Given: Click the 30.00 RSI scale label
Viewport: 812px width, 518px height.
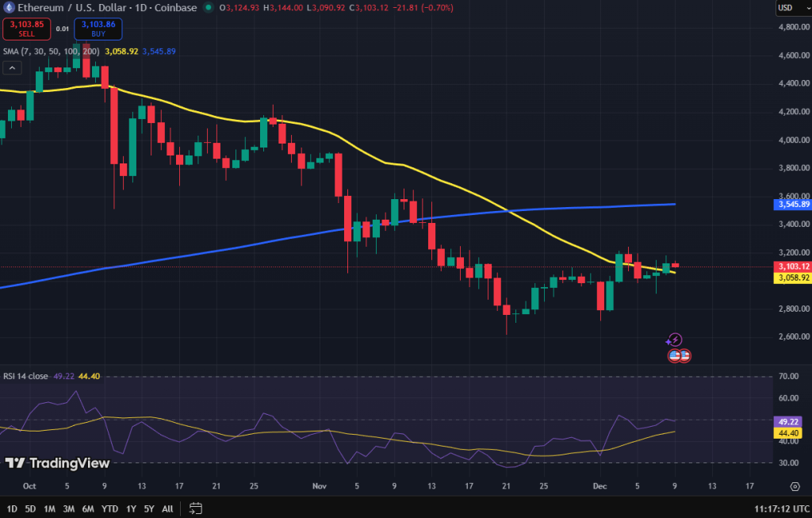Looking at the screenshot, I should click(789, 462).
